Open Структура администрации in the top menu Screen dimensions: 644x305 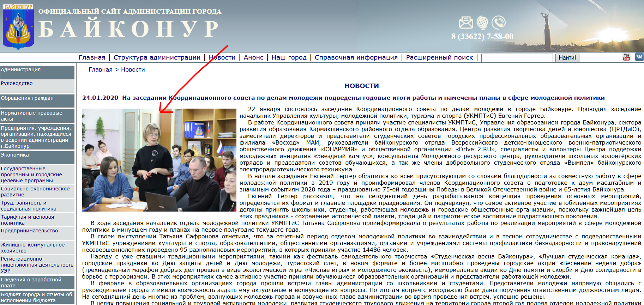point(157,57)
